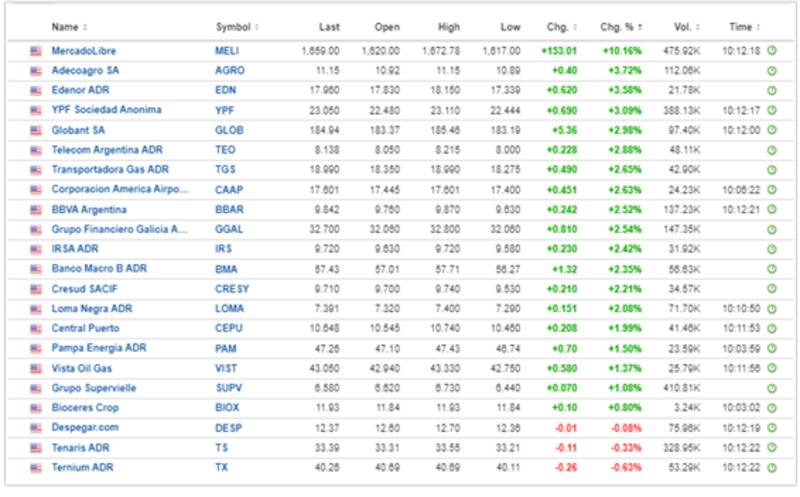Sort by the Symbol column header
The height and width of the screenshot is (497, 800).
236,27
